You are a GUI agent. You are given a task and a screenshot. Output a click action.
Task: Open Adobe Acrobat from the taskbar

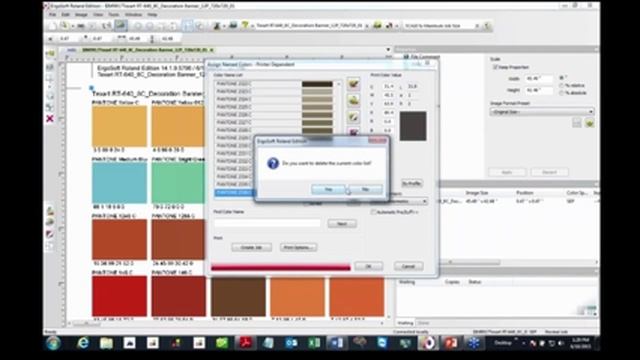pyautogui.click(x=245, y=343)
